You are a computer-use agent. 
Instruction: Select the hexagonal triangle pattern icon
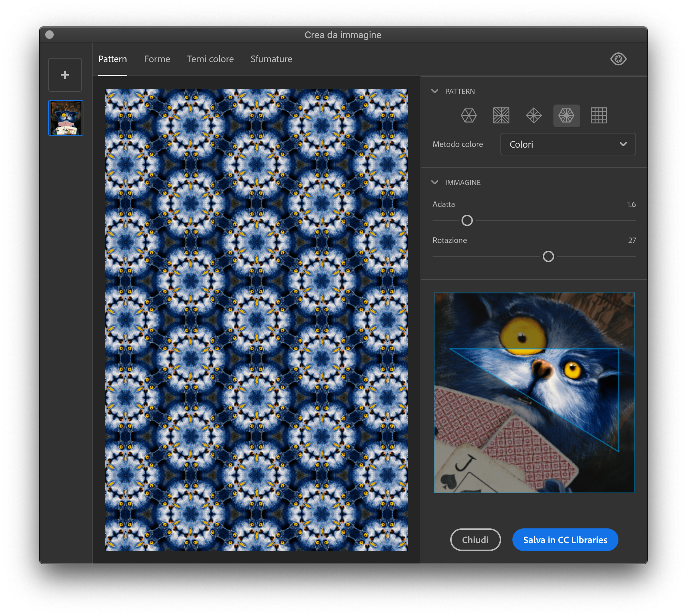(469, 115)
